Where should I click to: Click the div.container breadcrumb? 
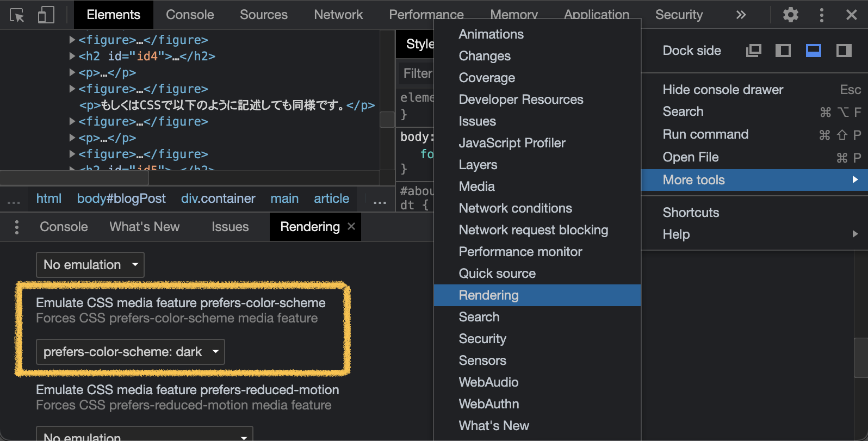[x=218, y=198]
